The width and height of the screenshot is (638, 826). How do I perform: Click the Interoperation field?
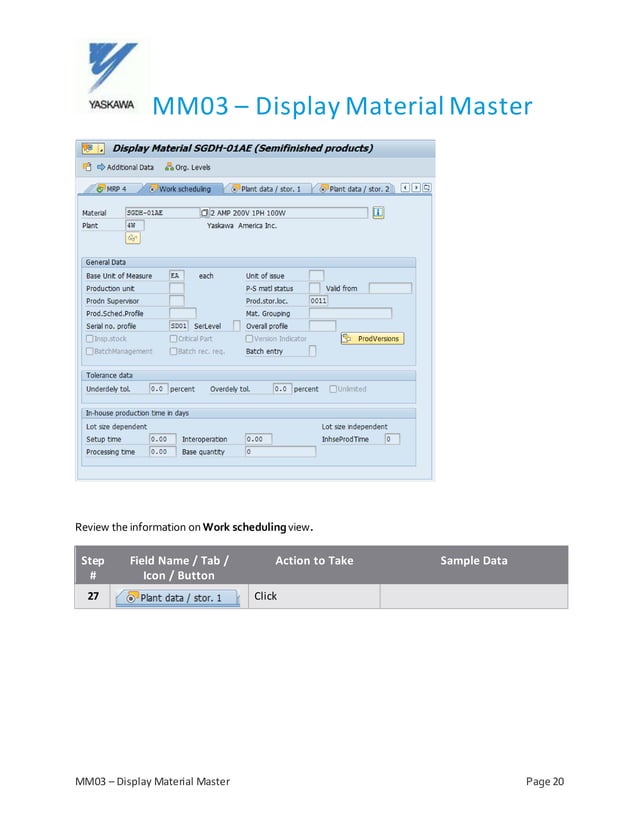tap(259, 439)
